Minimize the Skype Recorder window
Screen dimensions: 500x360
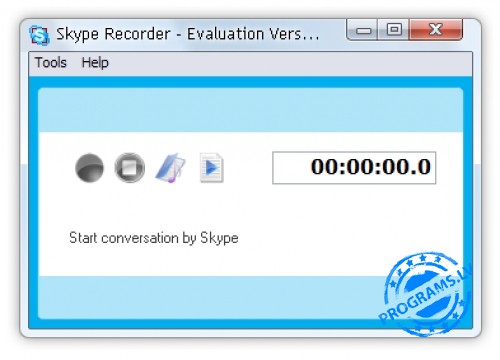pyautogui.click(x=362, y=30)
